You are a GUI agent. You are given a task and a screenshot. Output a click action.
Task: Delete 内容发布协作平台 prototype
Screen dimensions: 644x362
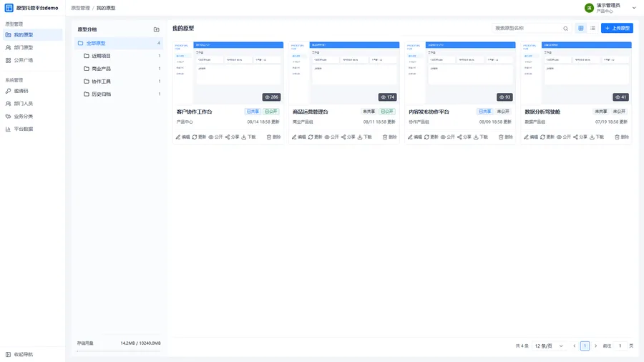click(506, 137)
